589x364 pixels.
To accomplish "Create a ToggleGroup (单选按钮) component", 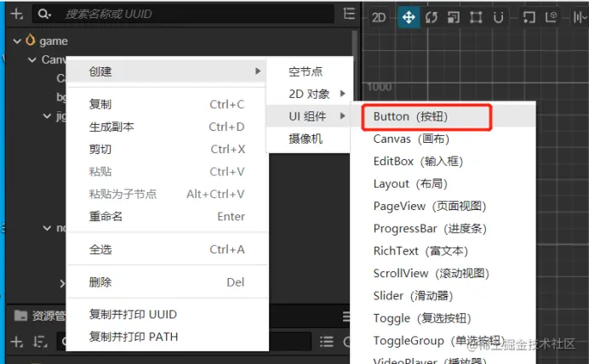I will [443, 341].
